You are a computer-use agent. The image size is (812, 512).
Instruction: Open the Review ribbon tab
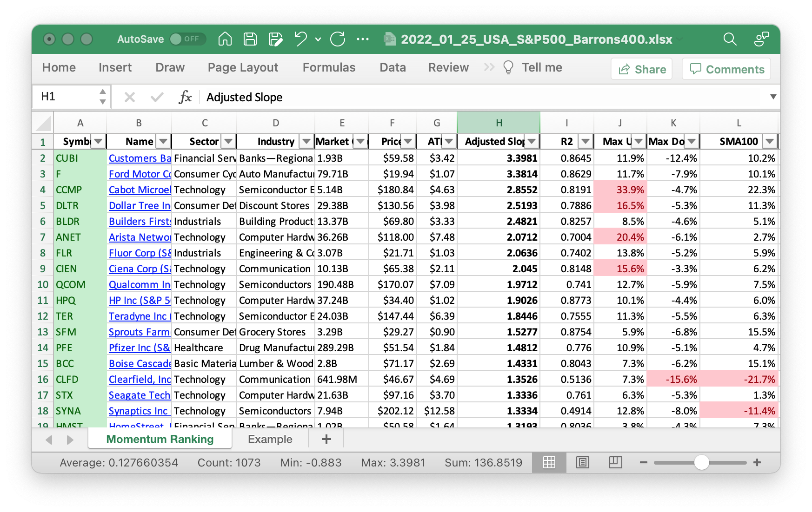tap(449, 68)
